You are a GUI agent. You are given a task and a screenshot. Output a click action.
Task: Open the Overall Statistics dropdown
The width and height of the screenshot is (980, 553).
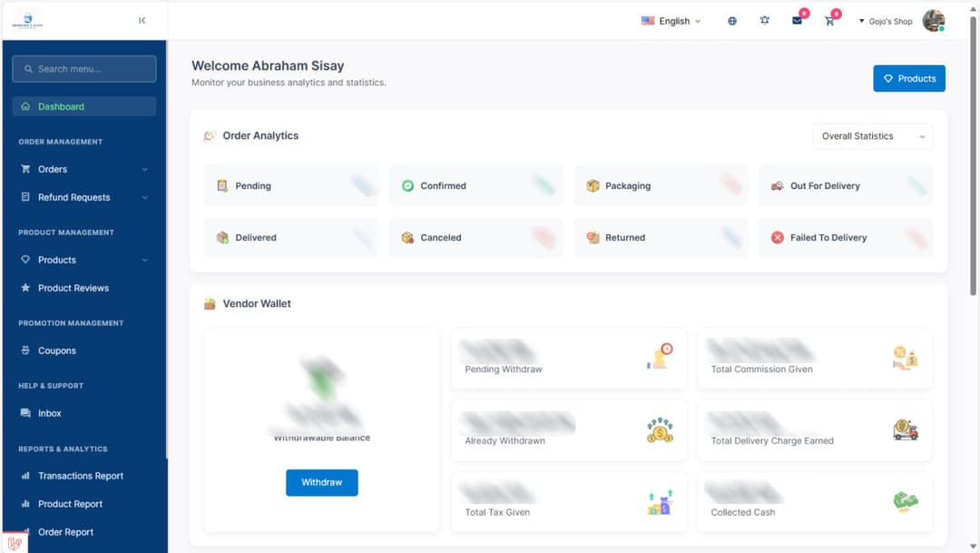pyautogui.click(x=873, y=135)
